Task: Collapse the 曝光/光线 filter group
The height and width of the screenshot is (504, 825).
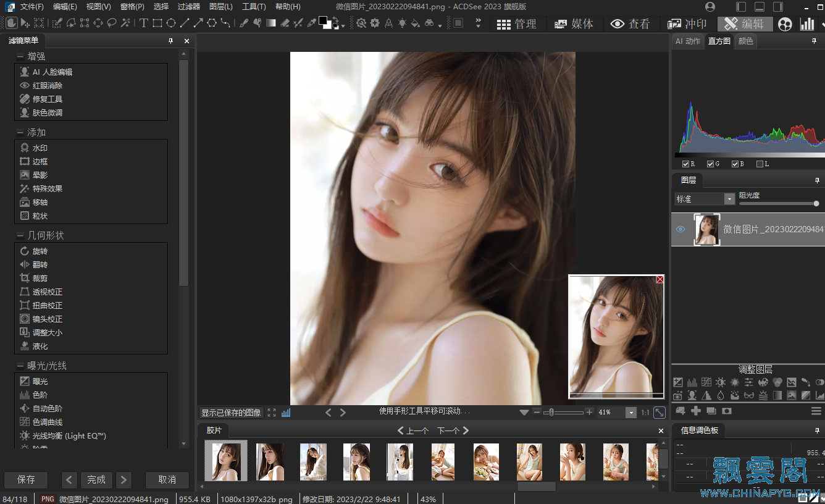Action: click(20, 366)
